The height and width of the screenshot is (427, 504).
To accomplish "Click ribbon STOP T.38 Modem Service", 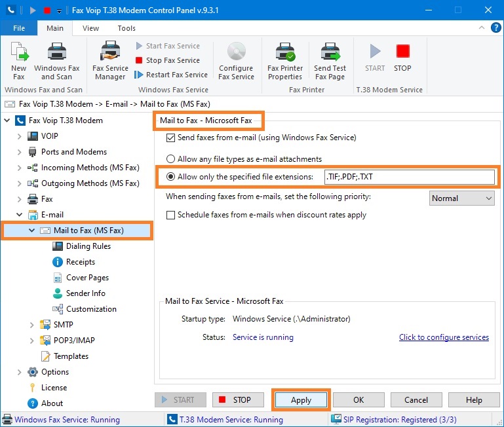I will click(402, 58).
